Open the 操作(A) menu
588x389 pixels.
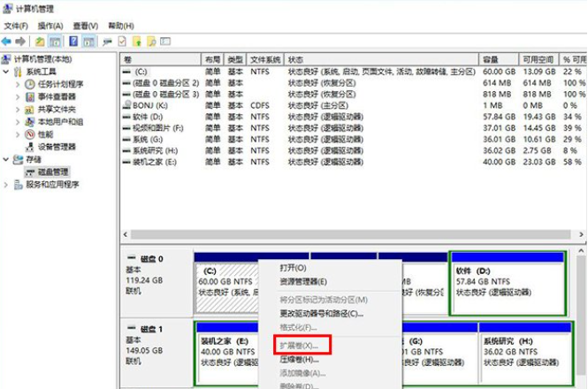click(50, 26)
